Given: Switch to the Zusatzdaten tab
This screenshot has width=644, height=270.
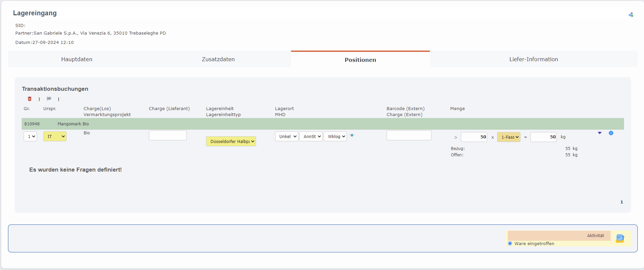Looking at the screenshot, I should (218, 59).
